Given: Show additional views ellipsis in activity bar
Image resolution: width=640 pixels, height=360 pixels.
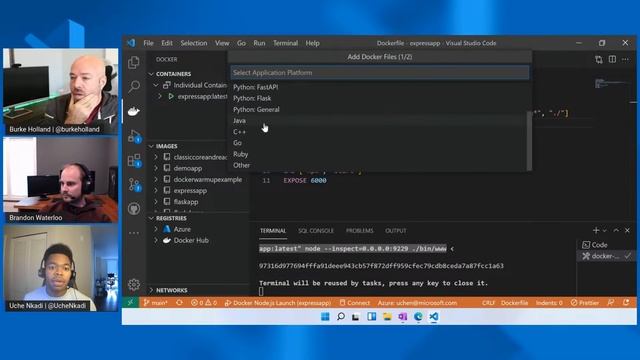Looking at the screenshot, I should point(134,233).
